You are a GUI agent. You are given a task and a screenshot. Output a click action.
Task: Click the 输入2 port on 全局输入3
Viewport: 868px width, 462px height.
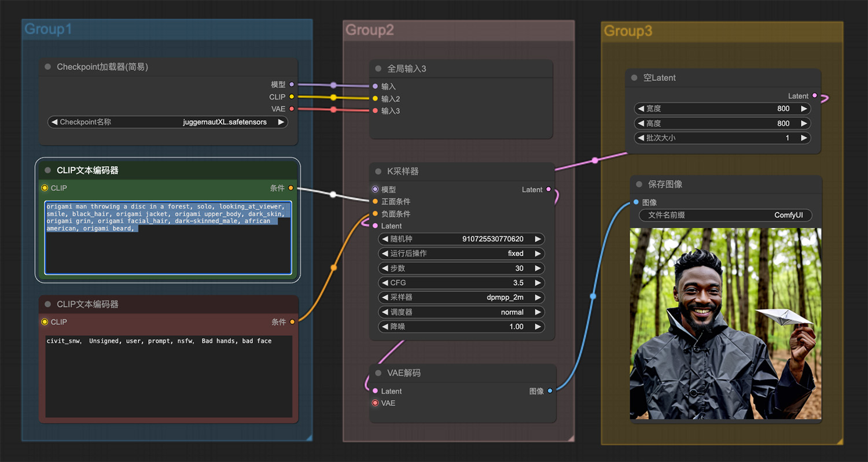click(x=375, y=98)
